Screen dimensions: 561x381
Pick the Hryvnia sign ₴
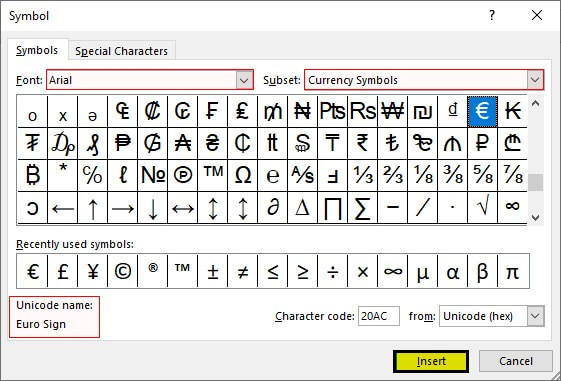213,143
